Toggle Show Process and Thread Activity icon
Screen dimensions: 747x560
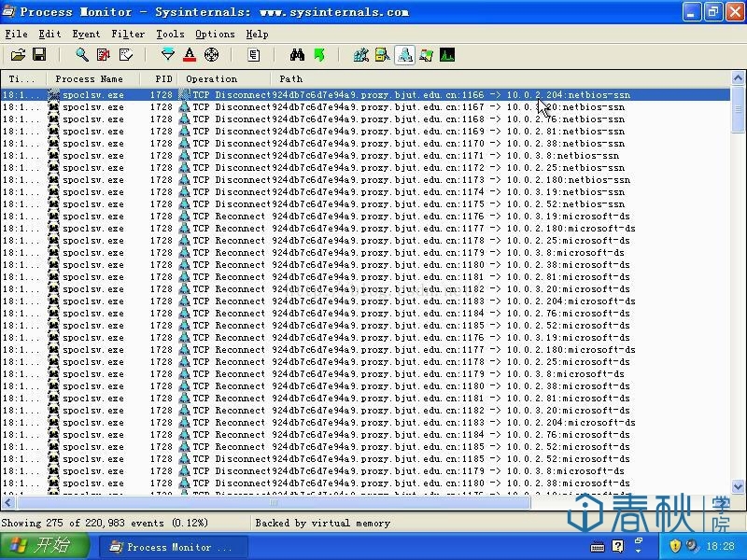click(426, 55)
